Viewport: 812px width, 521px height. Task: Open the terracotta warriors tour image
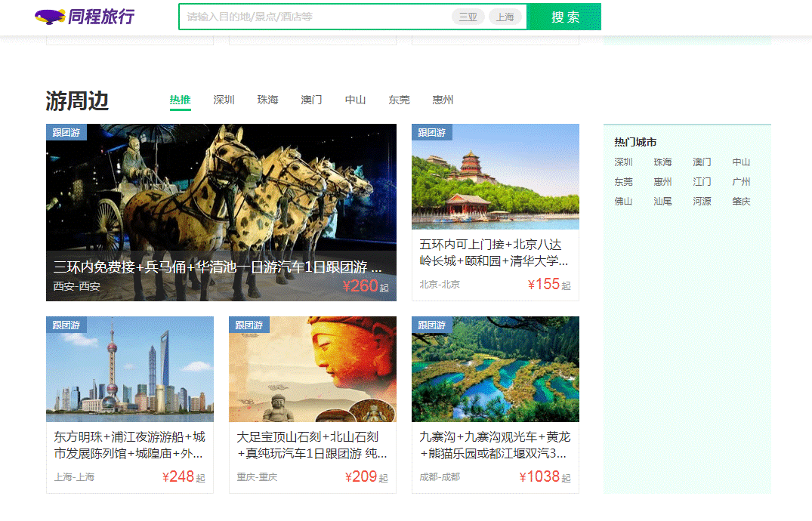[221, 189]
